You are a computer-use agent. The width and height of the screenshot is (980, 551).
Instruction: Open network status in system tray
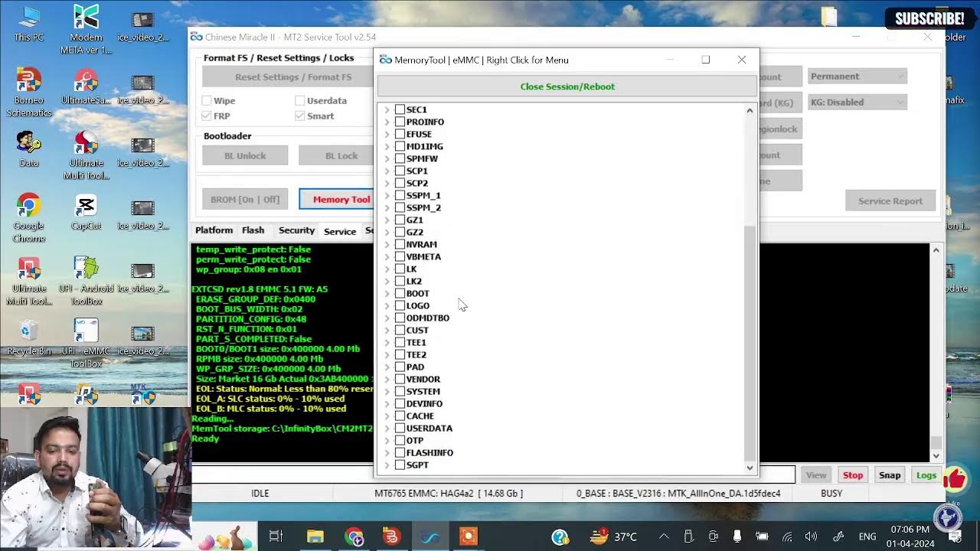click(786, 536)
